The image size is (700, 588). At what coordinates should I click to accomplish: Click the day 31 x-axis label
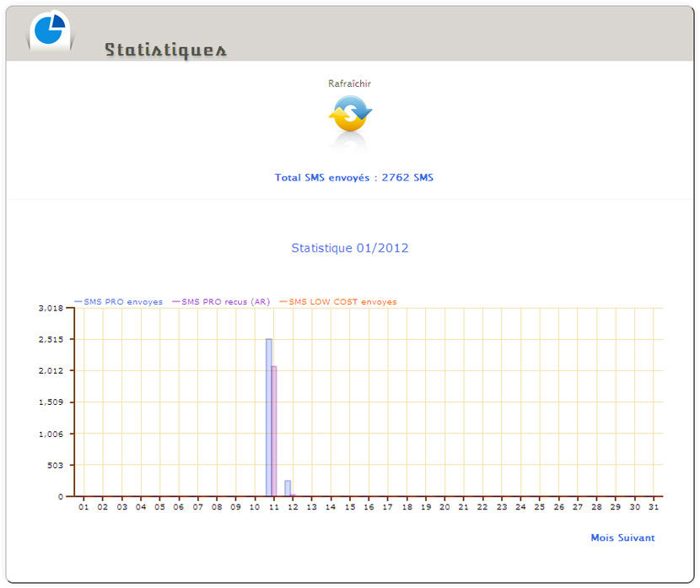tap(654, 507)
